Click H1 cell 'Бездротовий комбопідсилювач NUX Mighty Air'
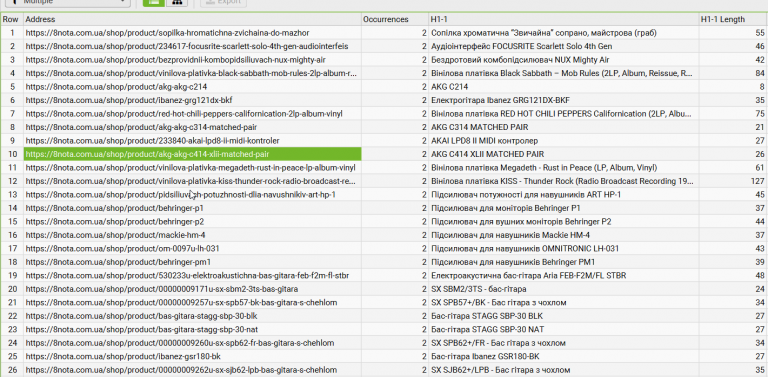Viewport: 768px width, 377px height. point(563,60)
